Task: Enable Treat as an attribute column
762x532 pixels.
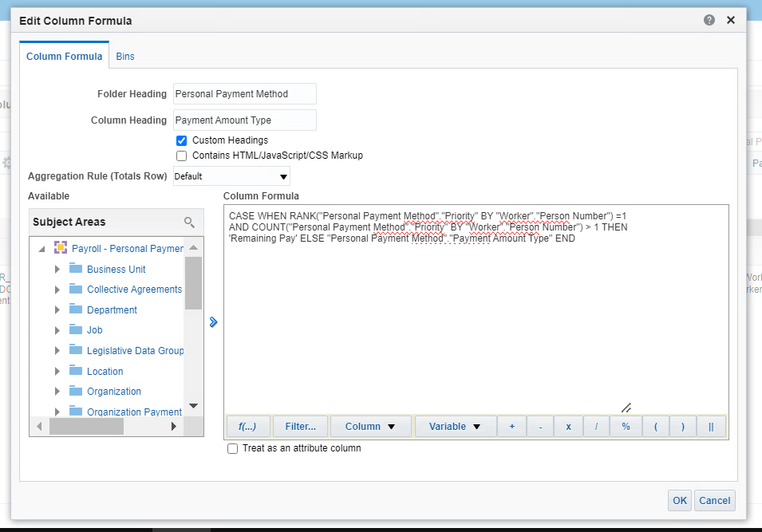Action: point(232,448)
